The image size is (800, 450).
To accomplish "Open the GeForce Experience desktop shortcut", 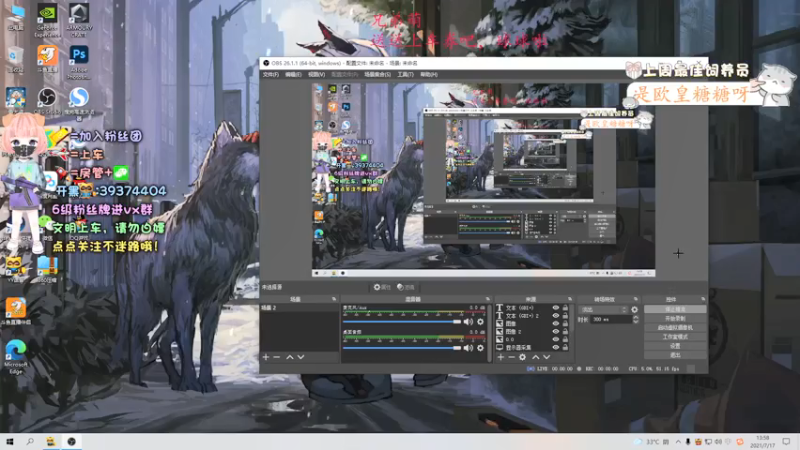I will [47, 20].
